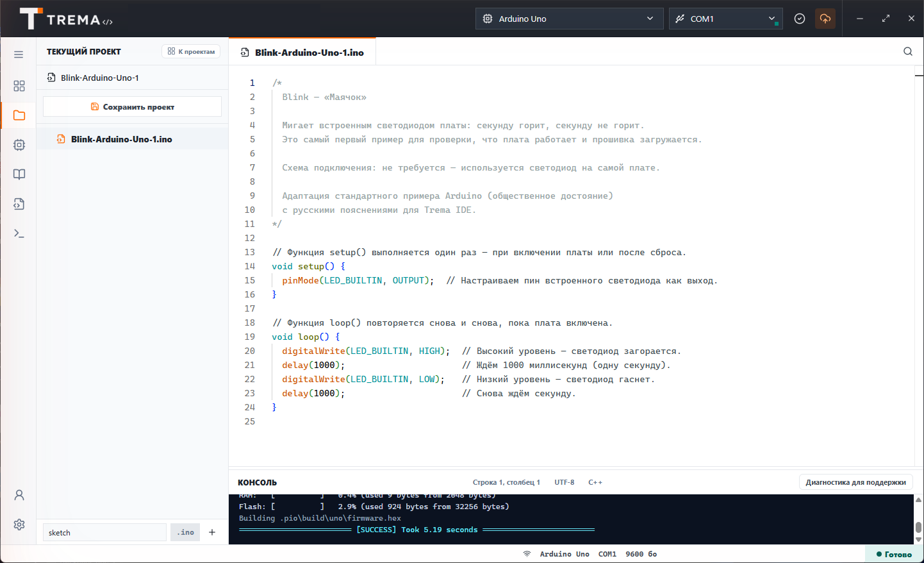Image resolution: width=924 pixels, height=563 pixels.
Task: Click the plus icon to add a file
Action: tap(212, 532)
